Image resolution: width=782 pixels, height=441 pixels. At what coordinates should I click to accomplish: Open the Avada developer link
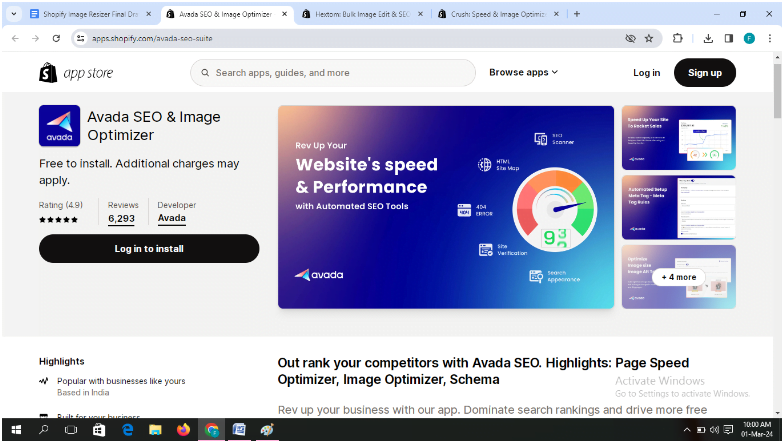pyautogui.click(x=172, y=218)
